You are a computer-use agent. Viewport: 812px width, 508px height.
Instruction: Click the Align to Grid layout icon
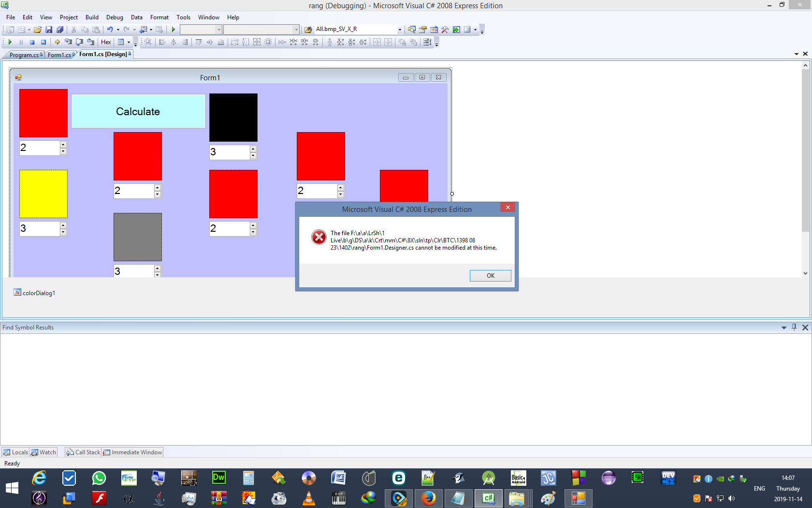coord(148,42)
